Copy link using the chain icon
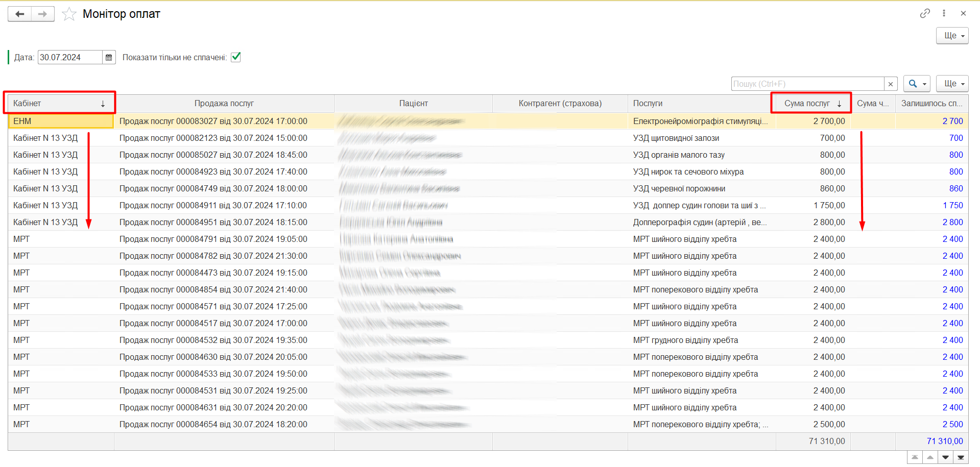 click(x=925, y=13)
